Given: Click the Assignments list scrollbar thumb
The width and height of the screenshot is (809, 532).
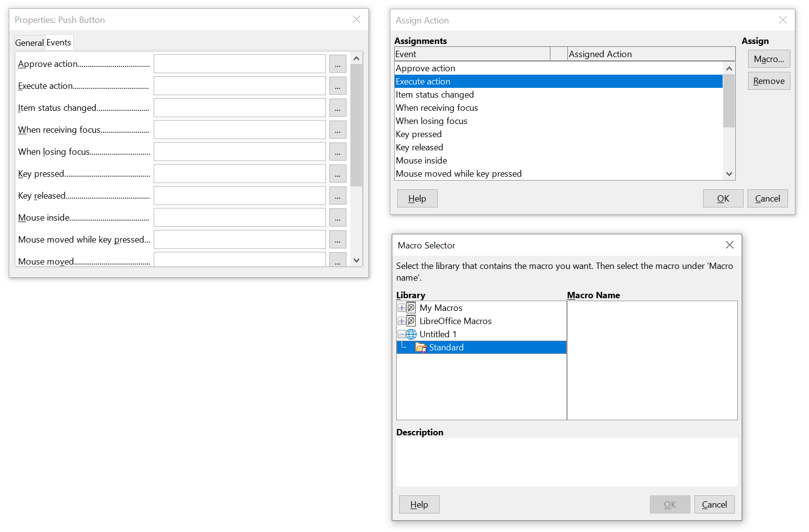Looking at the screenshot, I should coord(729,101).
